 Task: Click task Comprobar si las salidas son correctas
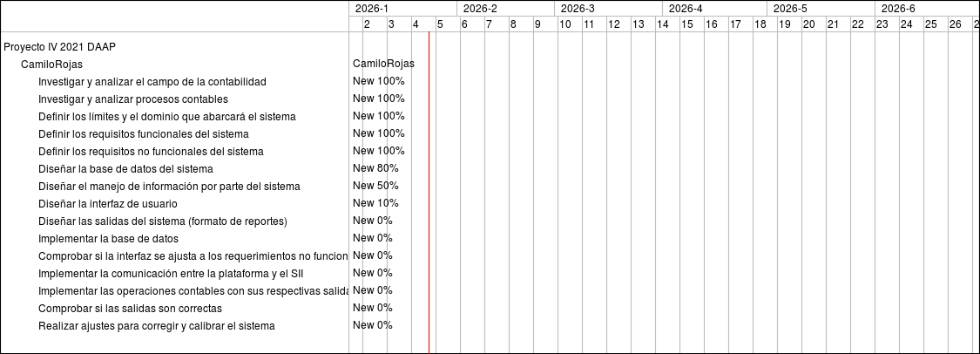point(130,308)
